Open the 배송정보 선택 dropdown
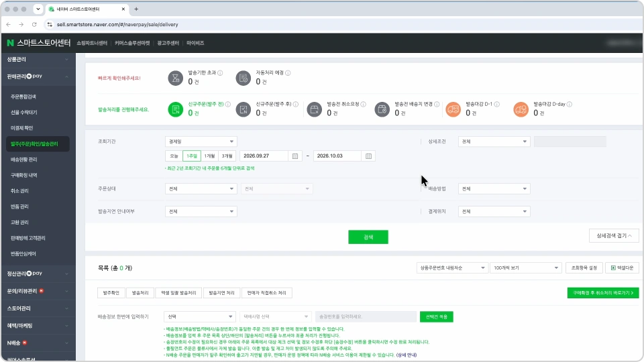Viewport: 644px width, 362px height. click(x=200, y=316)
